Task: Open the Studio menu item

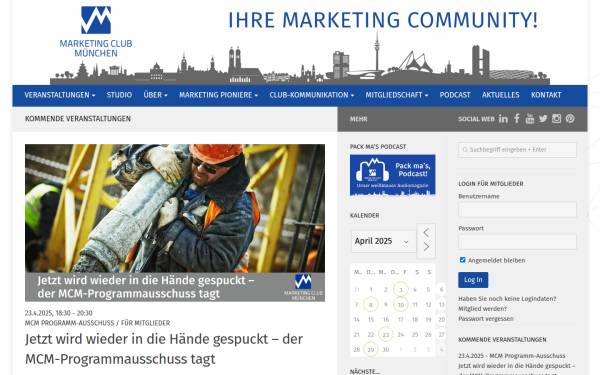Action: click(x=119, y=95)
